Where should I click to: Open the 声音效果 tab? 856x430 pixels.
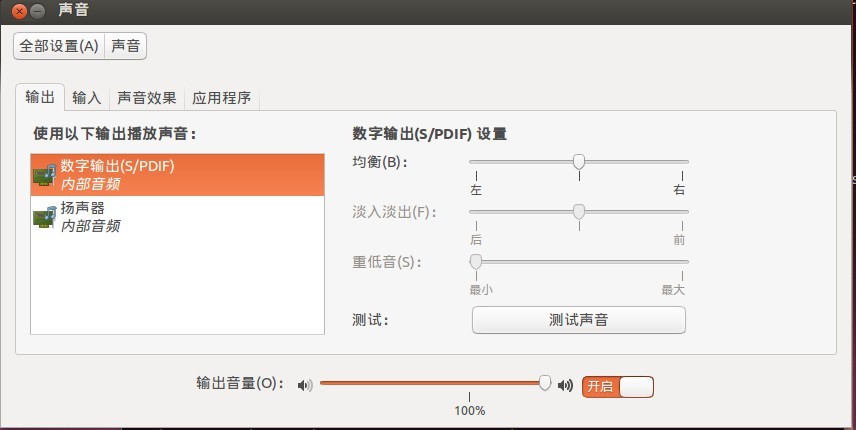pyautogui.click(x=147, y=98)
